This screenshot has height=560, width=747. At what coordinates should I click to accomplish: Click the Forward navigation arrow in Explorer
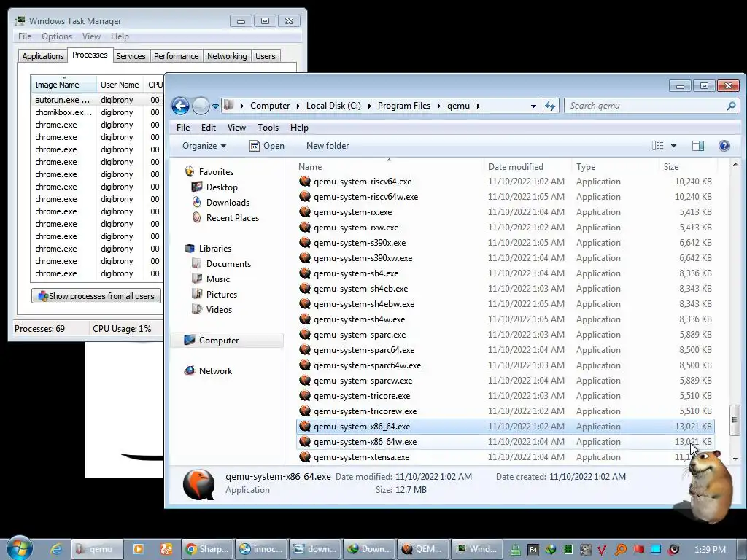[201, 106]
